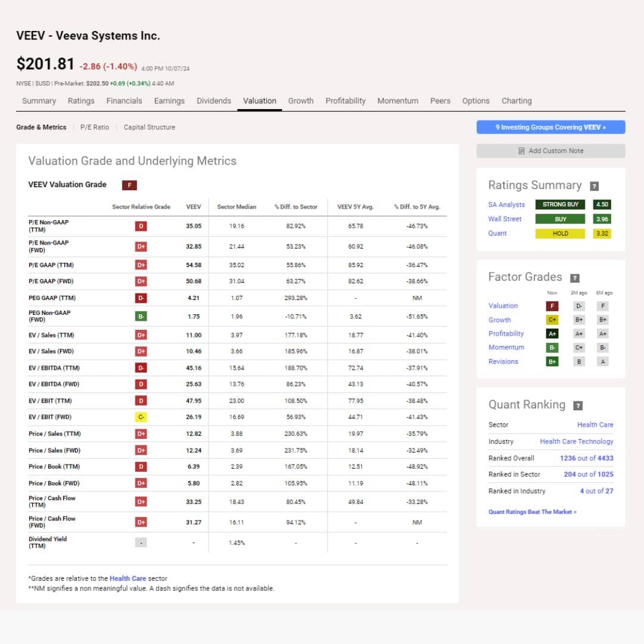This screenshot has height=644, width=644.
Task: Click the D grade badge for Price / Book (TTM)
Action: [141, 466]
